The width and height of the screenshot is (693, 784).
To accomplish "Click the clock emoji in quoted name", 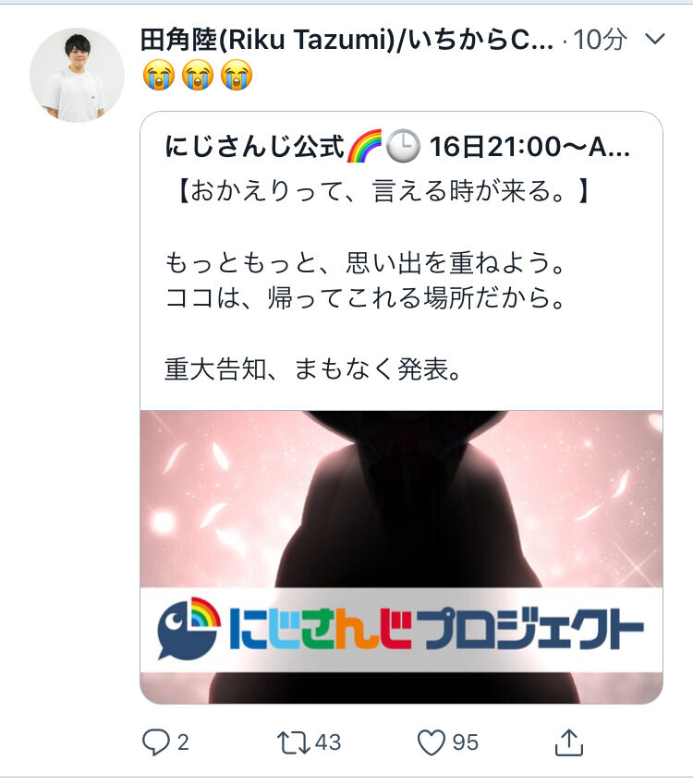I will click(403, 146).
